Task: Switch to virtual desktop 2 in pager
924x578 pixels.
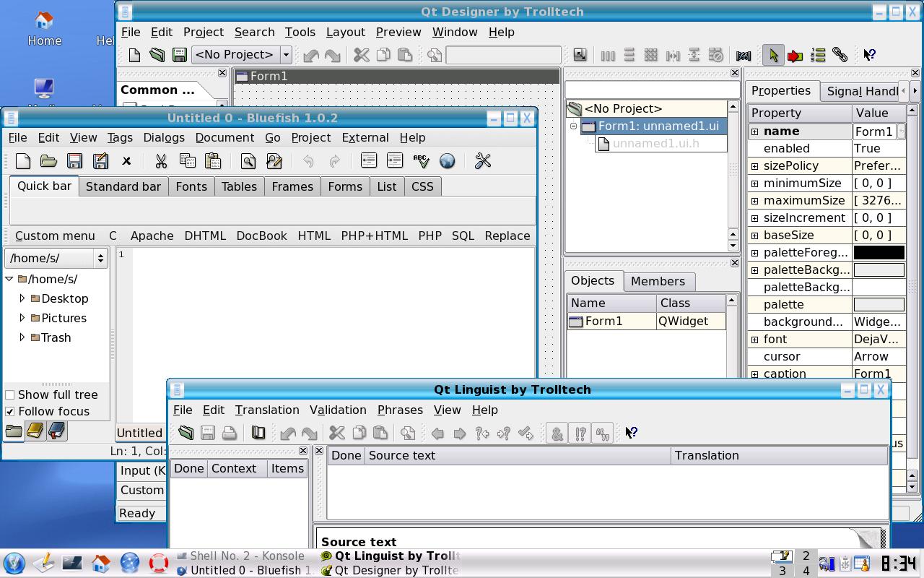Action: 806,556
